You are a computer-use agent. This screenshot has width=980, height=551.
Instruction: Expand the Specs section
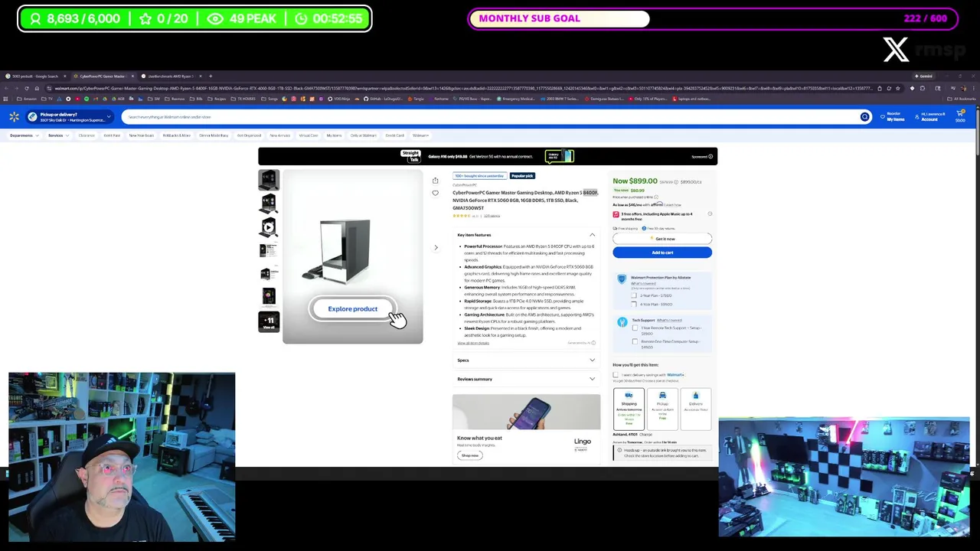[592, 360]
